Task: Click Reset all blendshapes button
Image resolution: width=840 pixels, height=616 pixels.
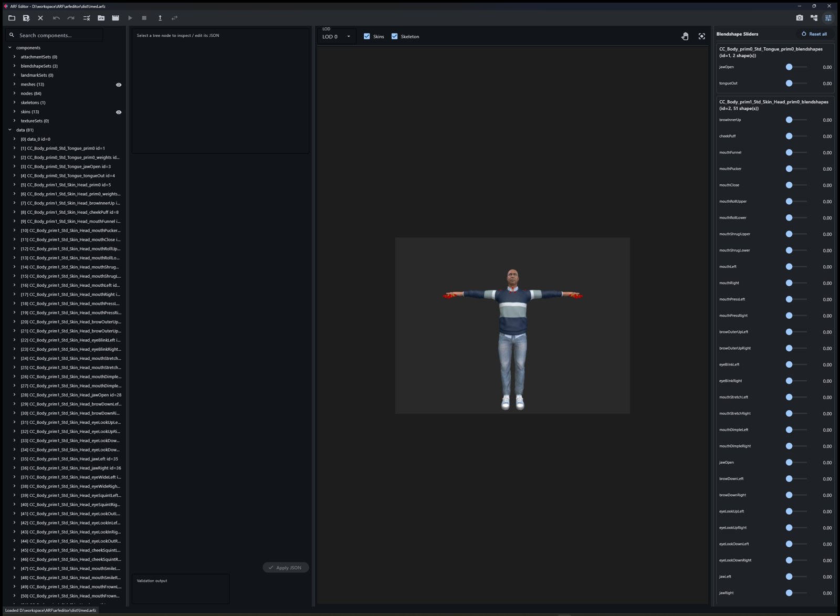Action: coord(814,34)
